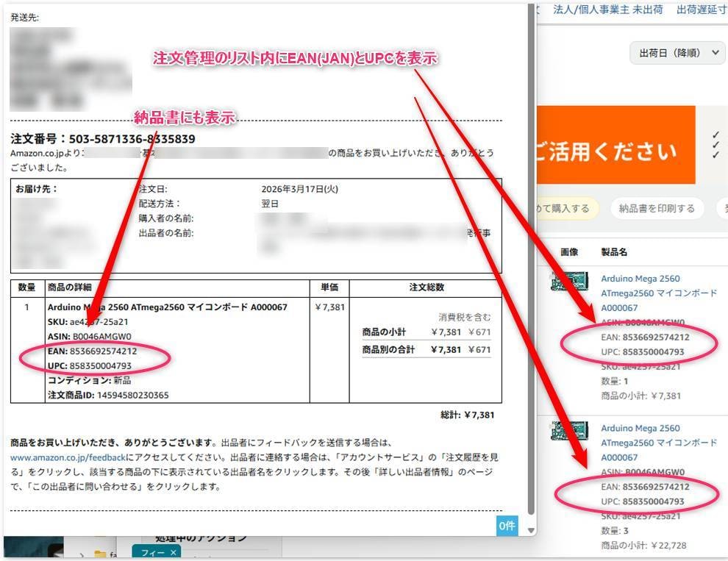
Task: Click the 製品名 column header
Action: 614,252
